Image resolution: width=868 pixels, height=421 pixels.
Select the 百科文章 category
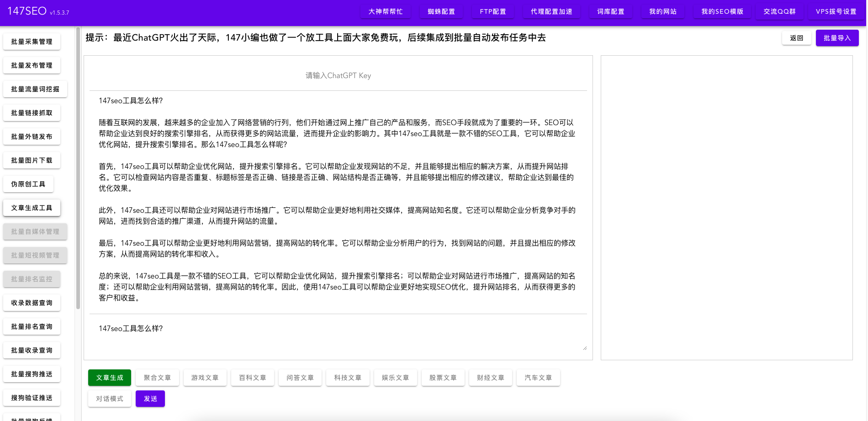click(253, 378)
